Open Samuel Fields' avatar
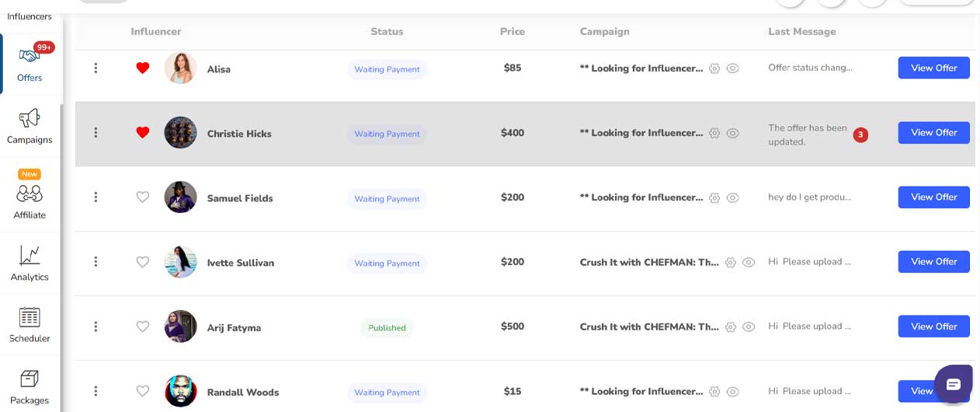Screen dimensions: 980x412 tap(180, 197)
